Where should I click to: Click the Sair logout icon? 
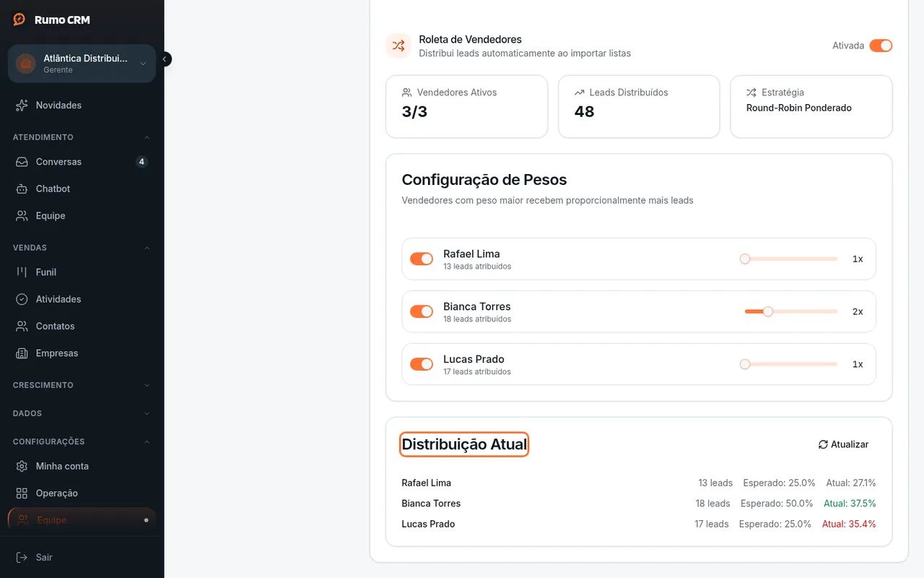click(22, 557)
